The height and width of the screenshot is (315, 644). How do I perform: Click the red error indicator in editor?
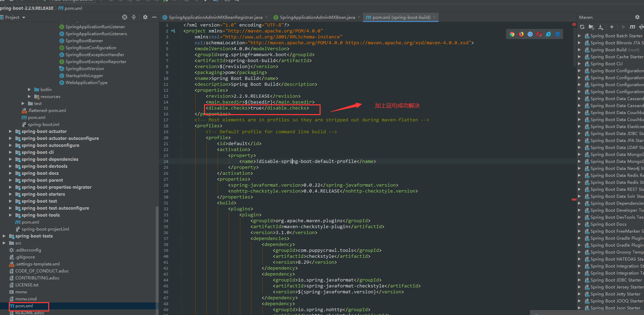click(x=574, y=25)
